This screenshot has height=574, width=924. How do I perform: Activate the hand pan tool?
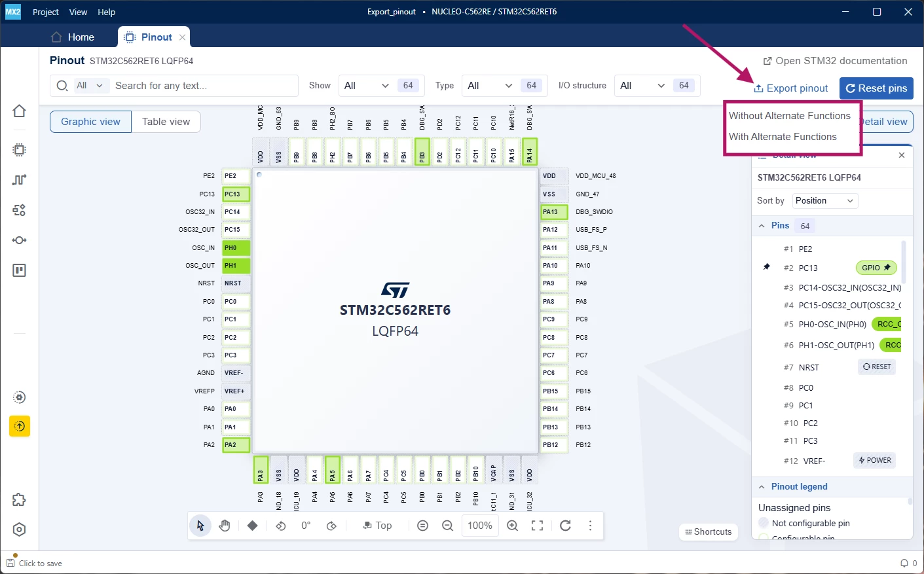(225, 526)
